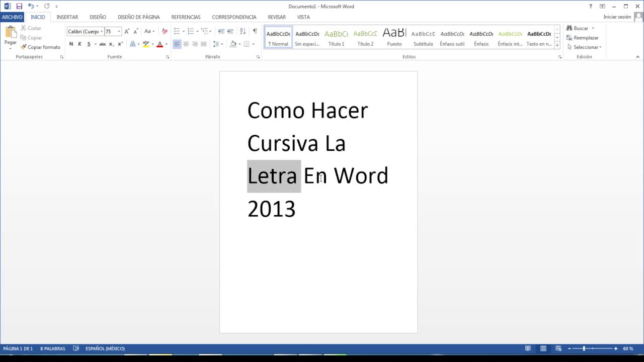Click Iniciar sesión link
Screen dimensions: 644x362
tap(617, 17)
